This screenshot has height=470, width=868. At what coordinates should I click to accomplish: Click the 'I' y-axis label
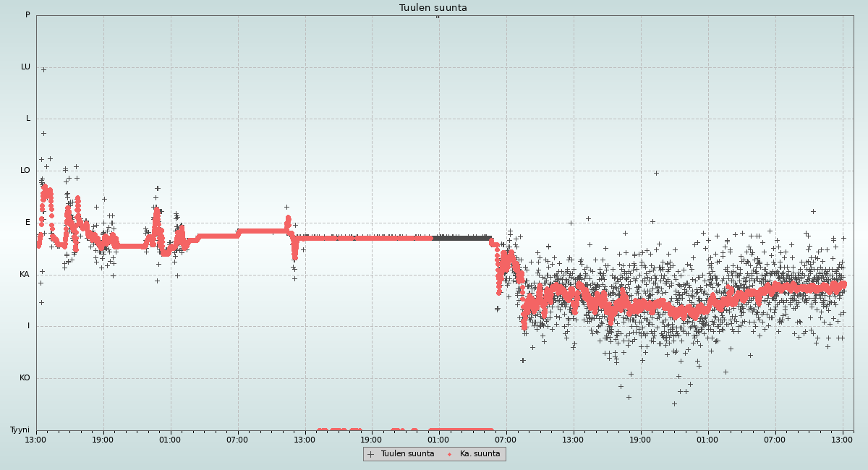[29, 326]
